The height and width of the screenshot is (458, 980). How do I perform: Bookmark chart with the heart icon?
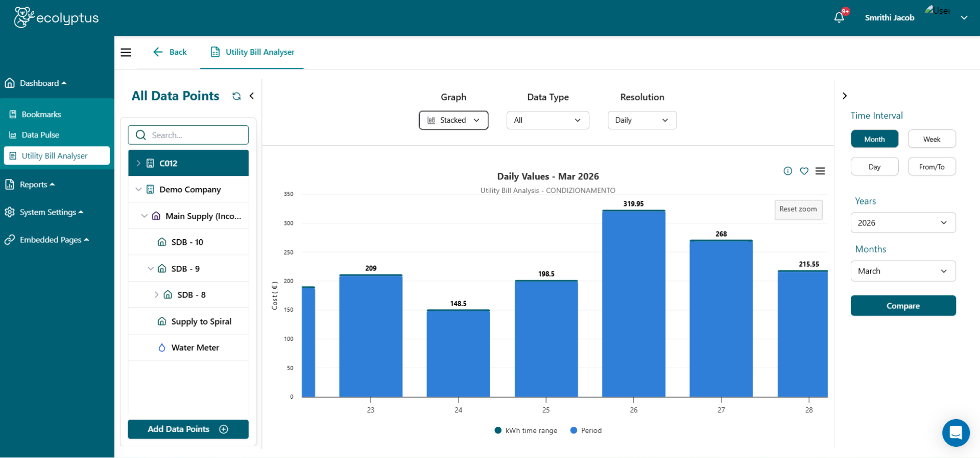pos(804,171)
